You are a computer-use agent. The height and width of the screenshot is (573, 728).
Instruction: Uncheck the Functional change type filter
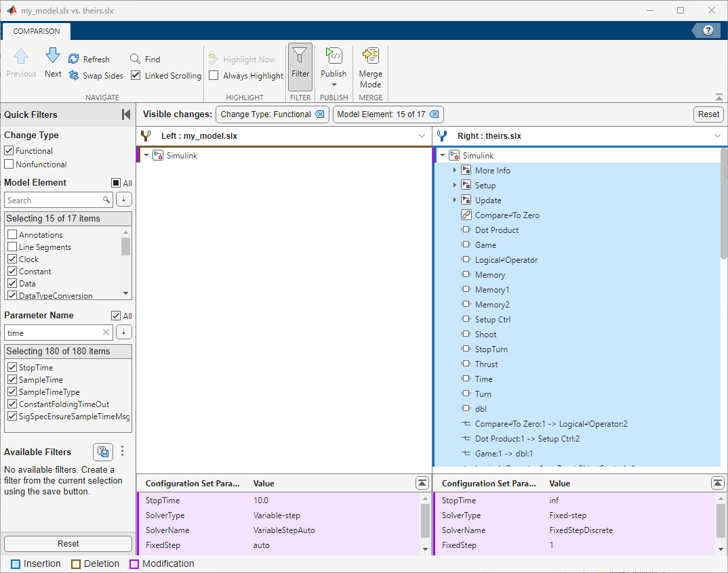[10, 150]
